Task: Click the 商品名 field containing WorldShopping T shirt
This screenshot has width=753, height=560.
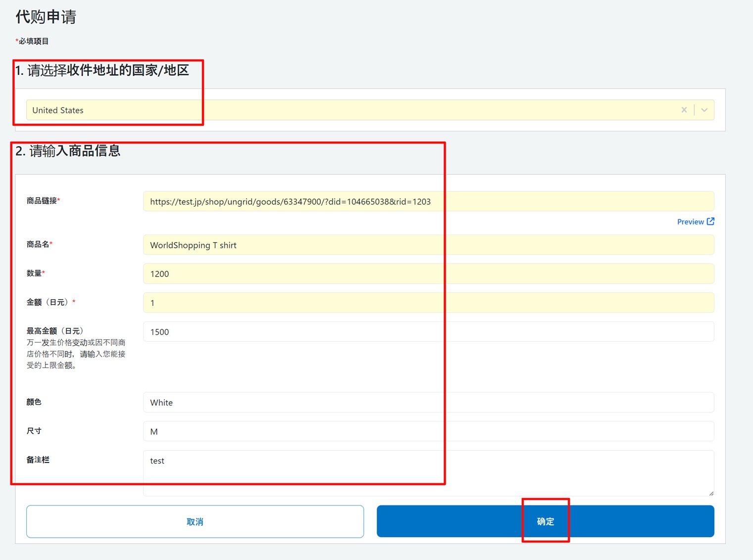Action: coord(428,245)
